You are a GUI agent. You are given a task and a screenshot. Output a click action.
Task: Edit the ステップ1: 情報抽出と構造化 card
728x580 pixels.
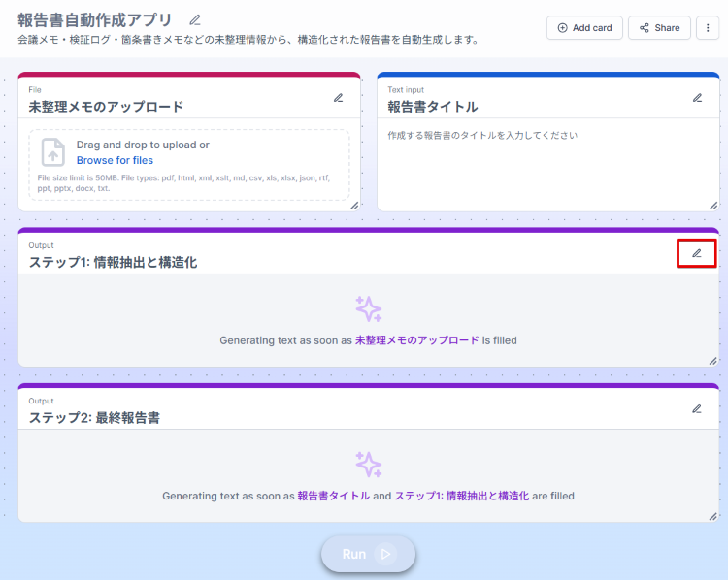[696, 254]
